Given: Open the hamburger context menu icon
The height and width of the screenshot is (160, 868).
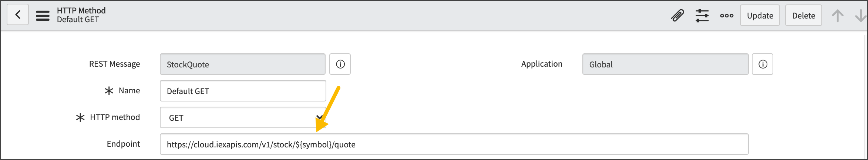Looking at the screenshot, I should point(43,16).
